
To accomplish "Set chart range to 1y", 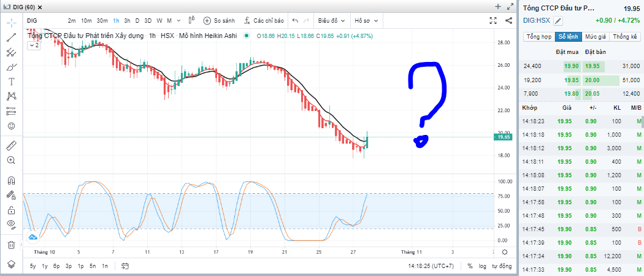I will [x=45, y=266].
